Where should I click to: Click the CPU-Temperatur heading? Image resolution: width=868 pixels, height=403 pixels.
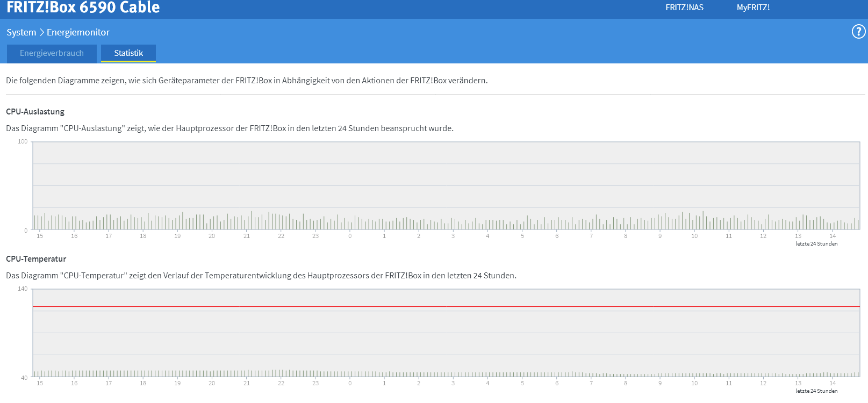coord(36,259)
